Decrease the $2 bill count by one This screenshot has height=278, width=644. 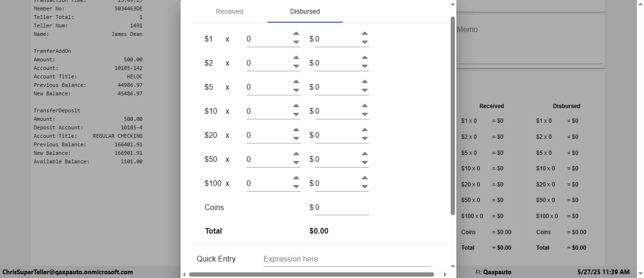(296, 67)
